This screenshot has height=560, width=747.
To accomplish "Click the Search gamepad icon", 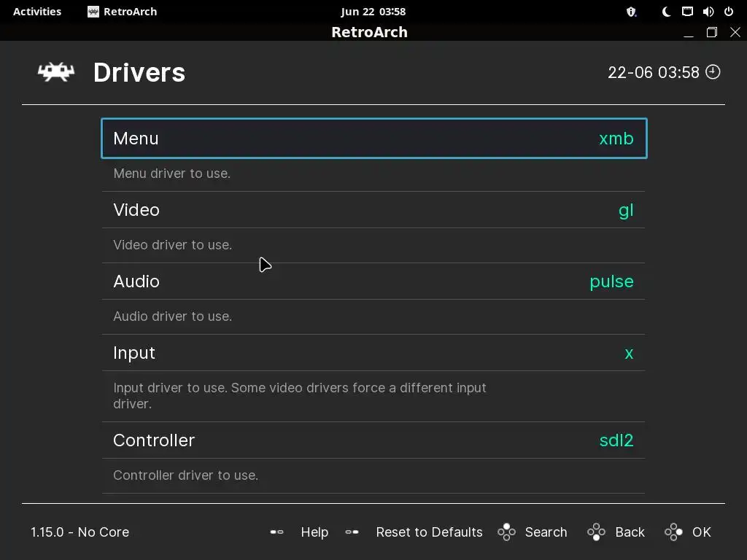I will coord(506,532).
